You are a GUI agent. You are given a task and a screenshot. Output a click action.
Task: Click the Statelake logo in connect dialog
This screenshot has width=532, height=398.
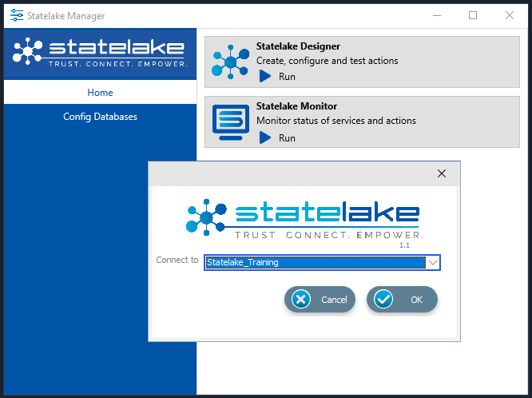[304, 219]
